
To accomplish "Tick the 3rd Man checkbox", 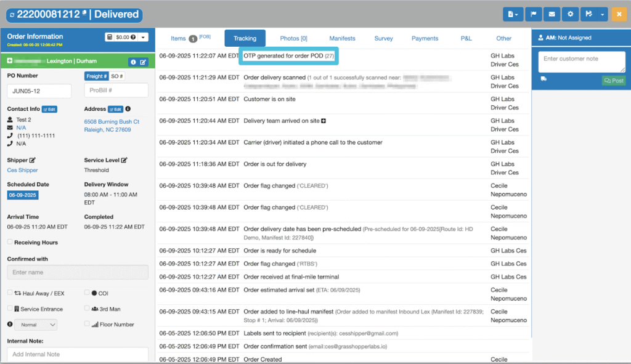I will point(87,308).
